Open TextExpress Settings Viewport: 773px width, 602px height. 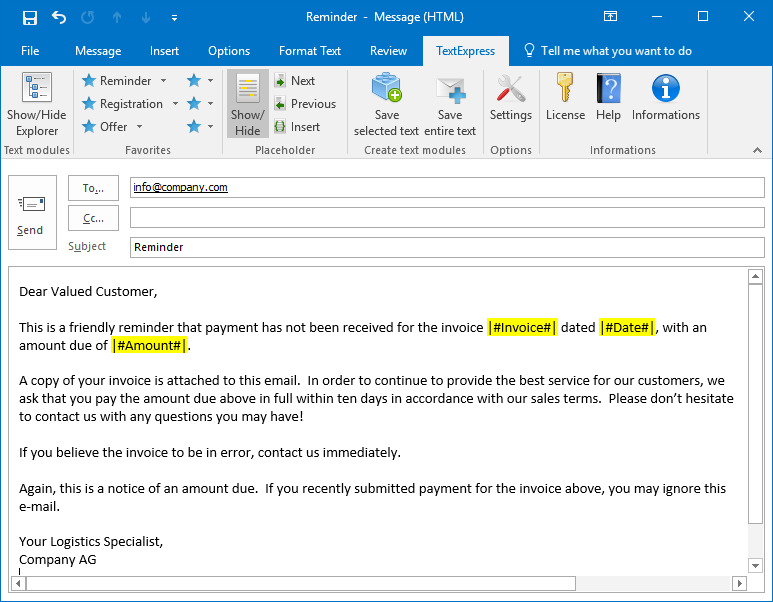pyautogui.click(x=510, y=91)
